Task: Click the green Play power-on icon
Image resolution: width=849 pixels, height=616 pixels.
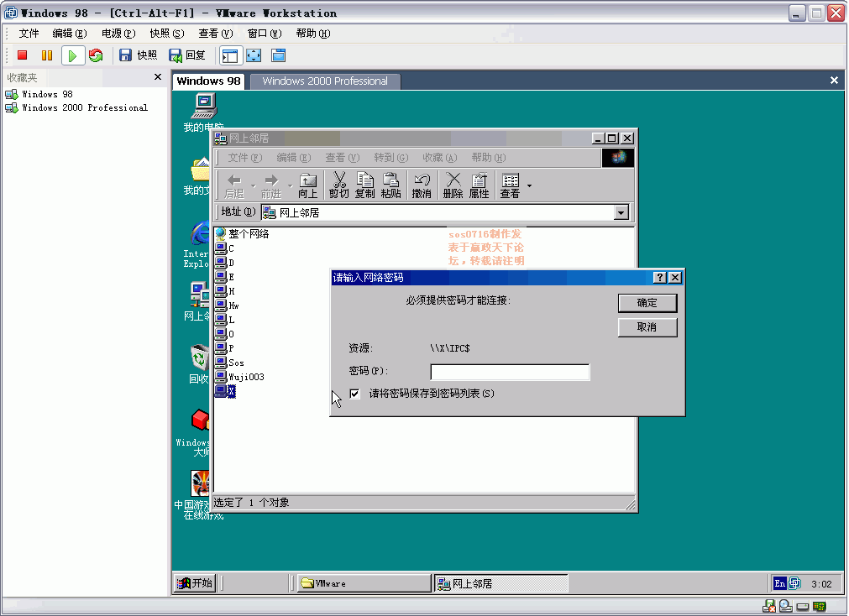Action: pos(72,55)
